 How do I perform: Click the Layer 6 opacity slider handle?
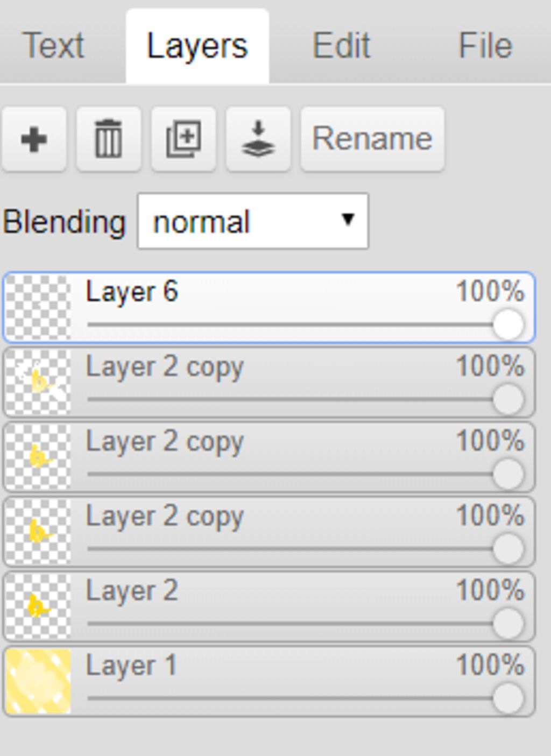tap(508, 324)
